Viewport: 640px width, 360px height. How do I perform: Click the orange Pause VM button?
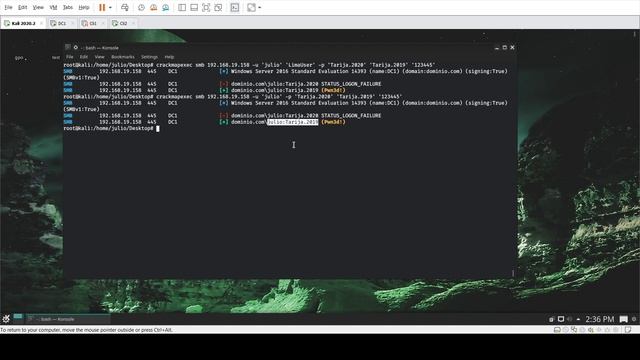point(102,7)
